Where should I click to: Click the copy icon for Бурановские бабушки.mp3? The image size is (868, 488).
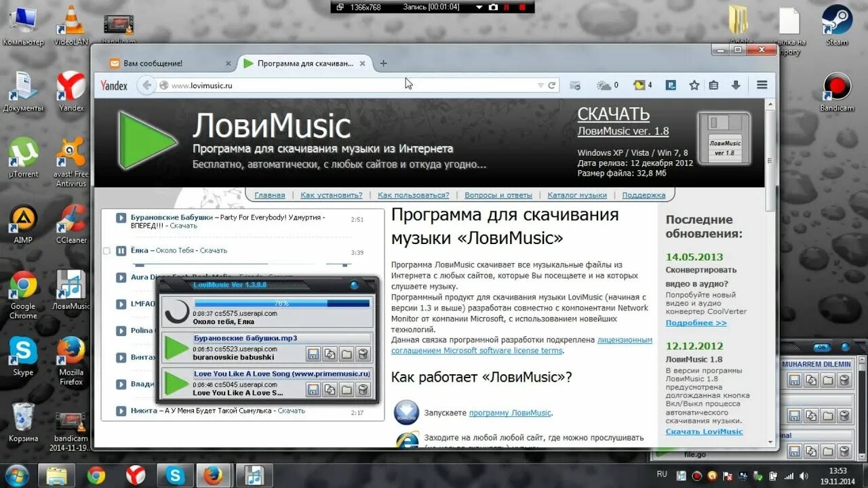pos(330,354)
